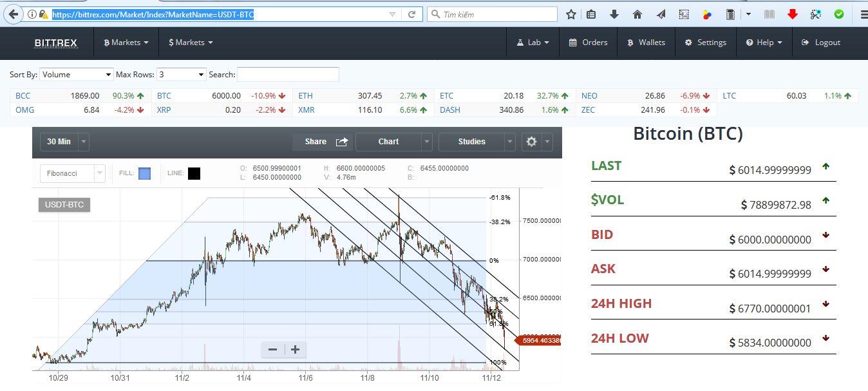Open site information (i) icon
This screenshot has width=868, height=391.
[32, 14]
